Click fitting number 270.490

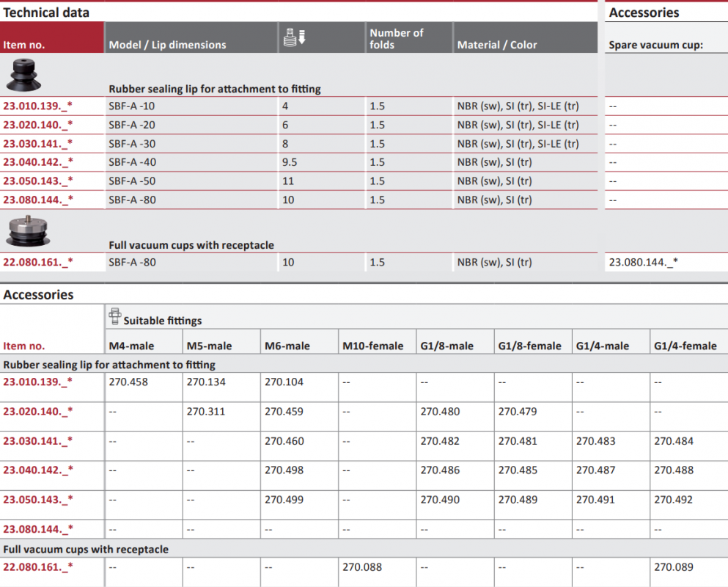(x=440, y=500)
